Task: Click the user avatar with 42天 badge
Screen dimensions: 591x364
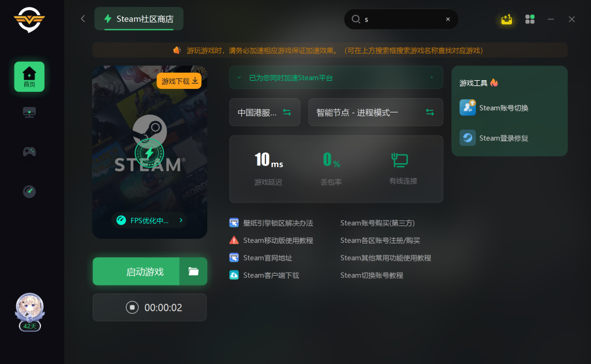Action: pyautogui.click(x=30, y=312)
